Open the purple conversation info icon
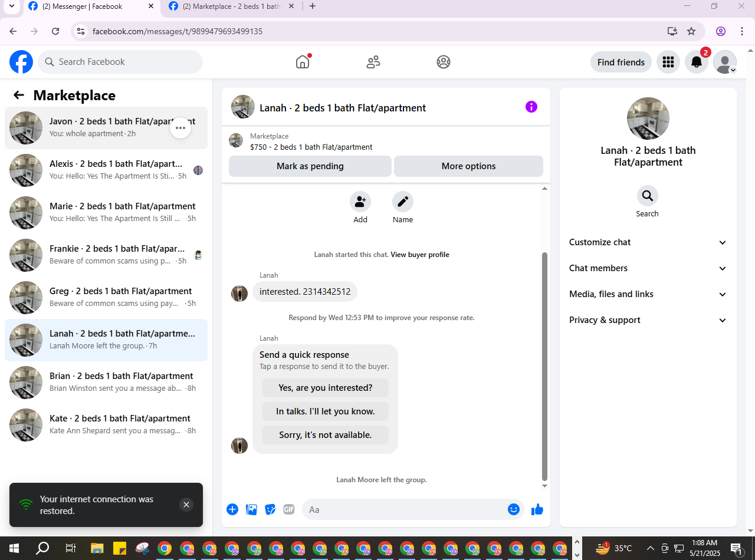The width and height of the screenshot is (755, 560). (531, 107)
